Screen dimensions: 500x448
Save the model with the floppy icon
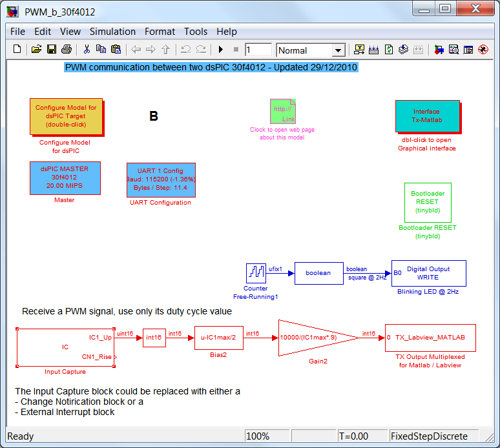click(x=52, y=50)
